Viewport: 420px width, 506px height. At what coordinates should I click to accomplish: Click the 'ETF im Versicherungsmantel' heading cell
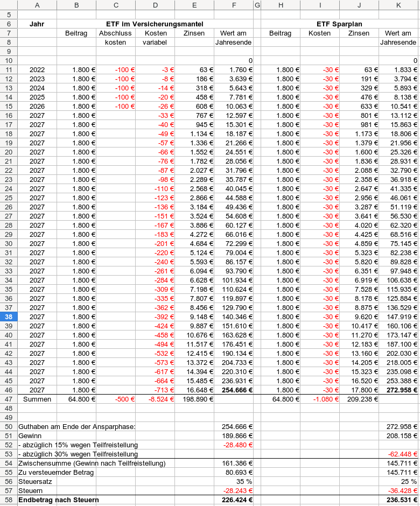click(x=155, y=24)
